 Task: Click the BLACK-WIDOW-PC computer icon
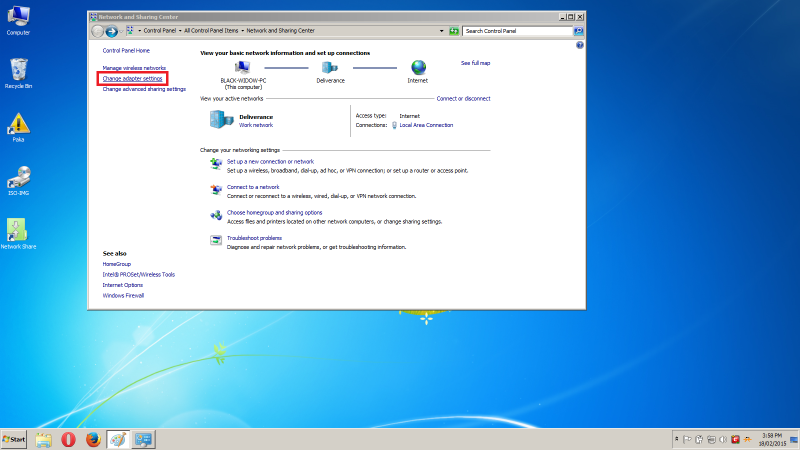(x=242, y=67)
